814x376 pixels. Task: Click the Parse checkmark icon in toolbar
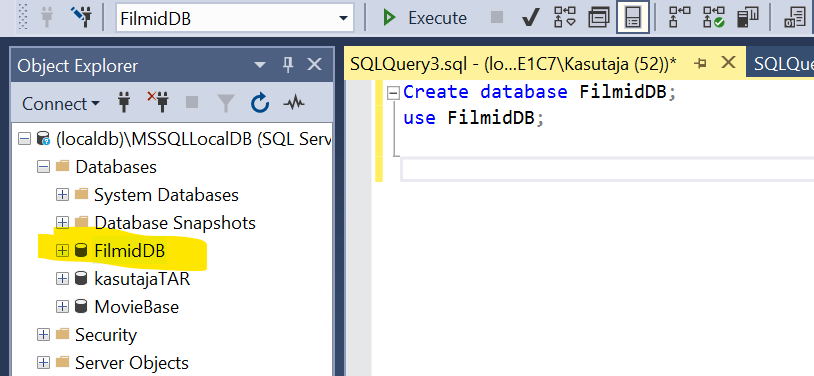pos(530,18)
